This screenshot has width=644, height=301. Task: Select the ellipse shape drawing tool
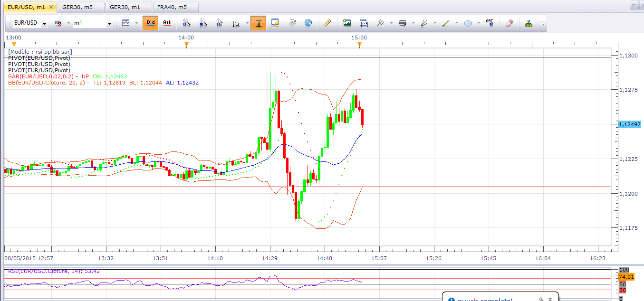coord(468,23)
